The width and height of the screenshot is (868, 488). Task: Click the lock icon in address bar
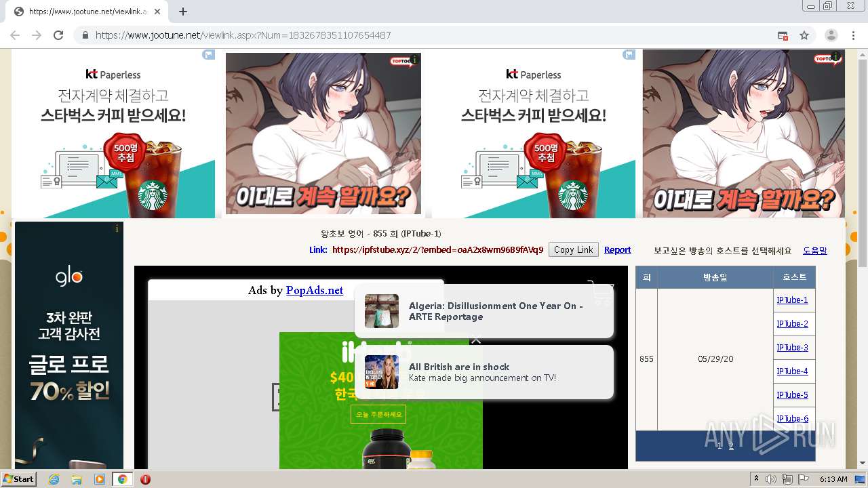85,35
